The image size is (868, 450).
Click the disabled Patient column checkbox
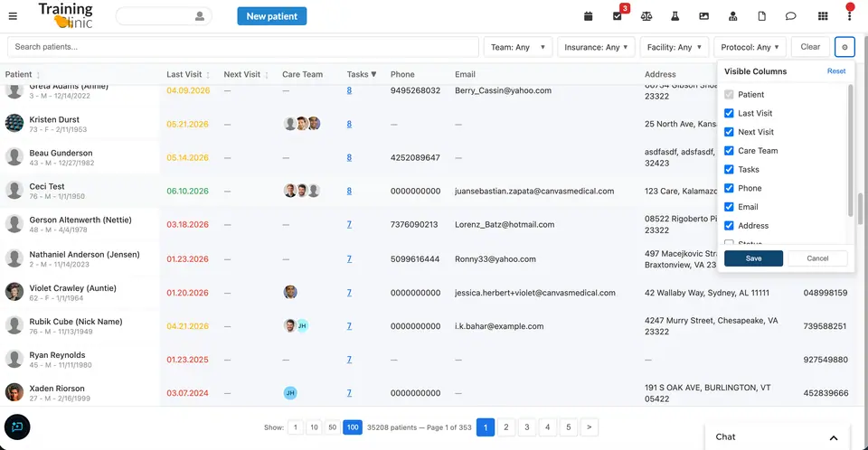click(729, 95)
